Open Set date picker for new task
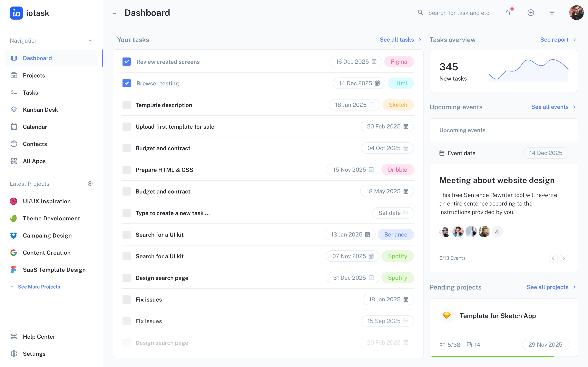588x367 pixels. click(393, 213)
